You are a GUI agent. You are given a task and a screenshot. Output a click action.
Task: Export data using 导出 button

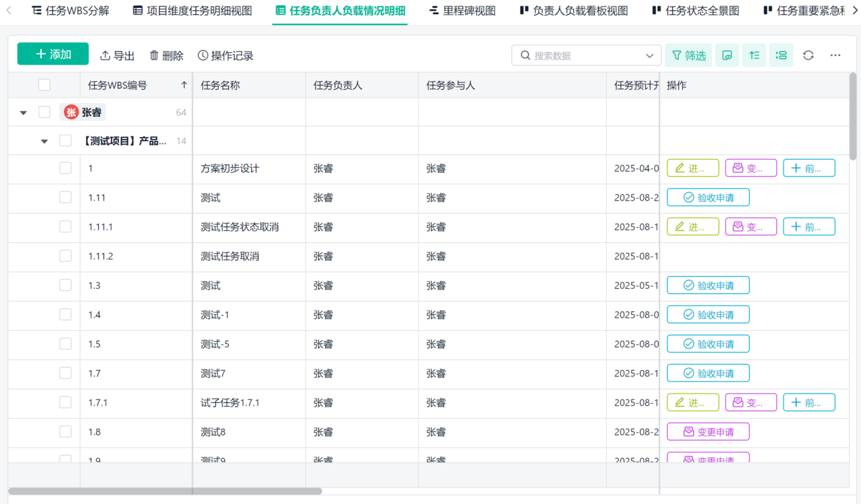pyautogui.click(x=117, y=55)
